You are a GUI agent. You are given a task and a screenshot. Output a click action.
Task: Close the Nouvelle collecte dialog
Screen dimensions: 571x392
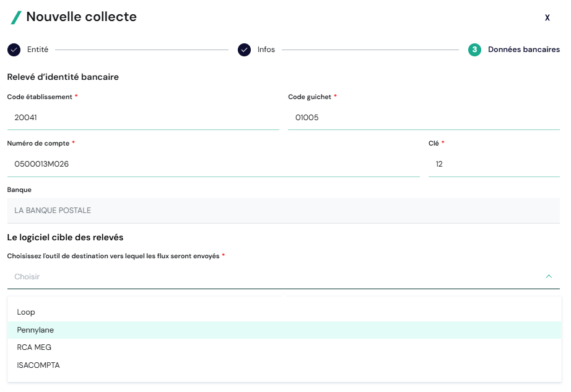click(x=547, y=18)
